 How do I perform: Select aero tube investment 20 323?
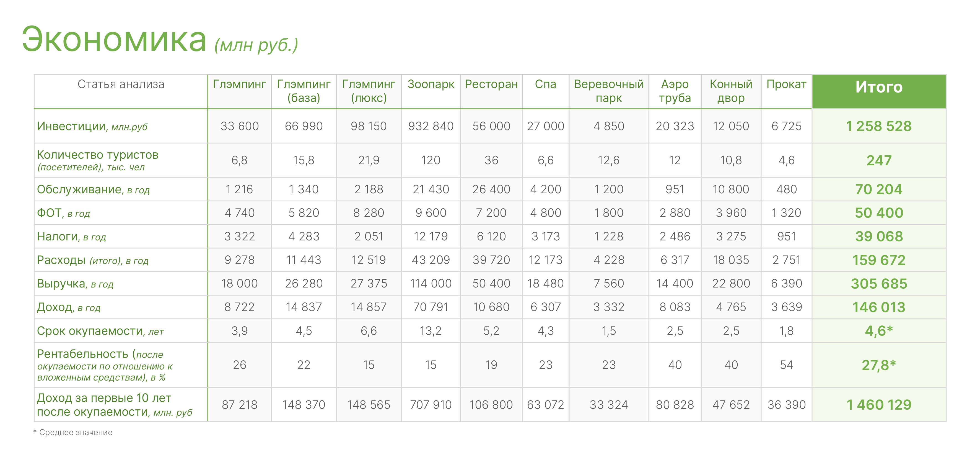click(x=675, y=126)
